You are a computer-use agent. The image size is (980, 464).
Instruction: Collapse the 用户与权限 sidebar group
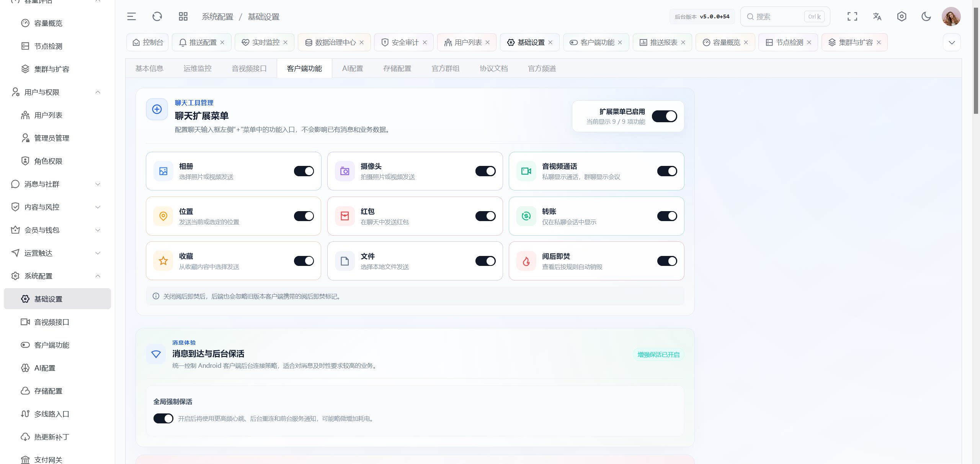tap(57, 92)
